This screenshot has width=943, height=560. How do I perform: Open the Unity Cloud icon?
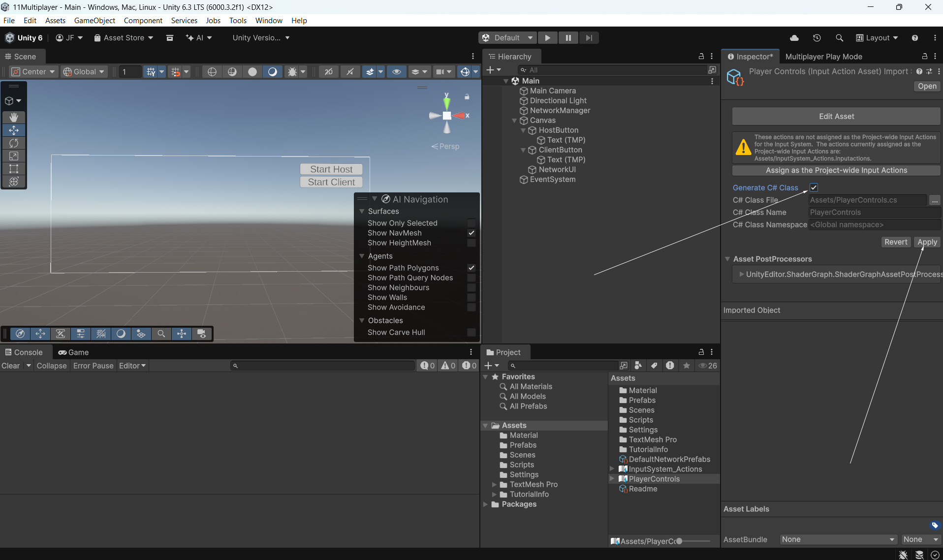click(794, 38)
